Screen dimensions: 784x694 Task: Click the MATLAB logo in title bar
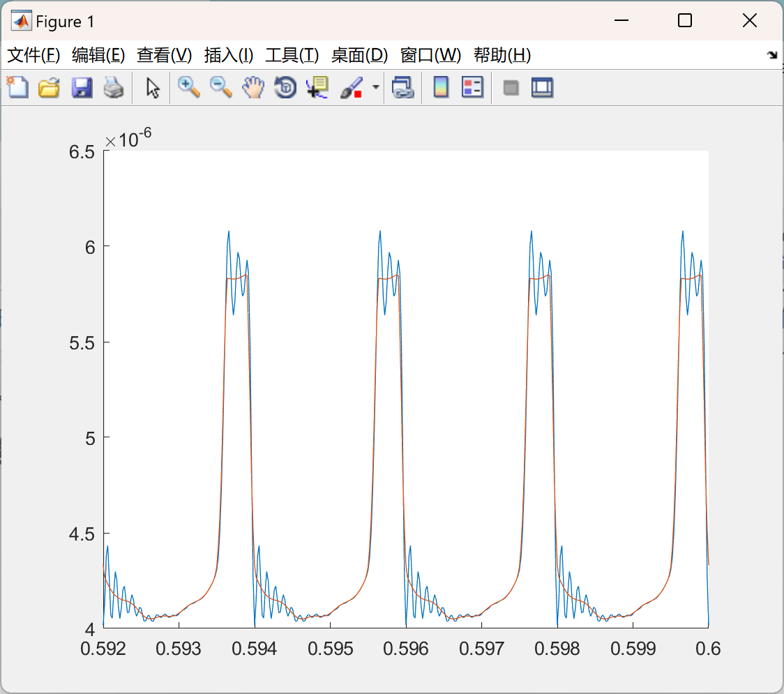21,20
